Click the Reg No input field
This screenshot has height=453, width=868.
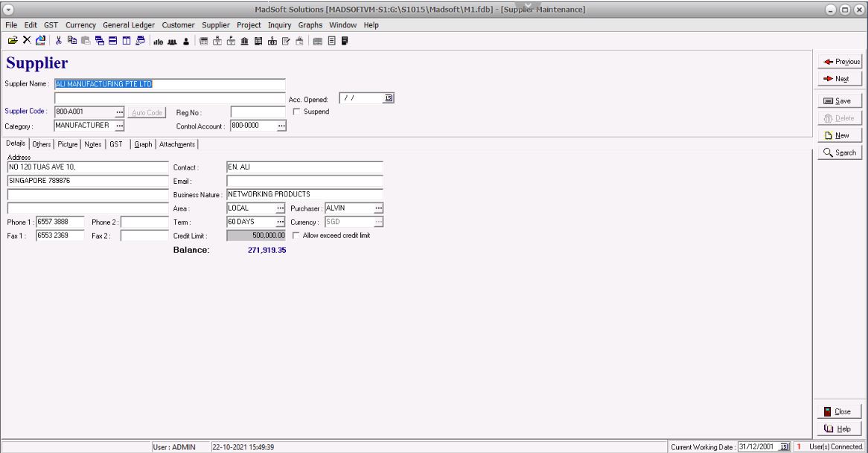pyautogui.click(x=258, y=112)
